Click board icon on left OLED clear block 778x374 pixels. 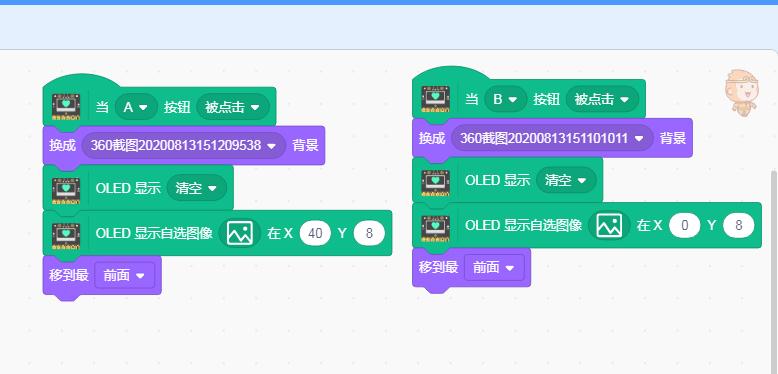pyautogui.click(x=66, y=188)
